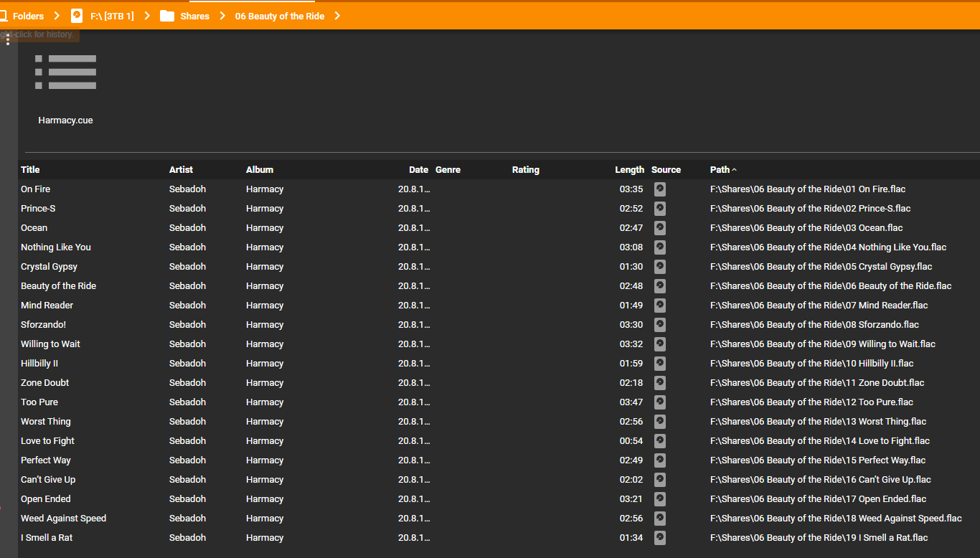
Task: Expand chevron after Folders breadcrumb
Action: [x=57, y=16]
